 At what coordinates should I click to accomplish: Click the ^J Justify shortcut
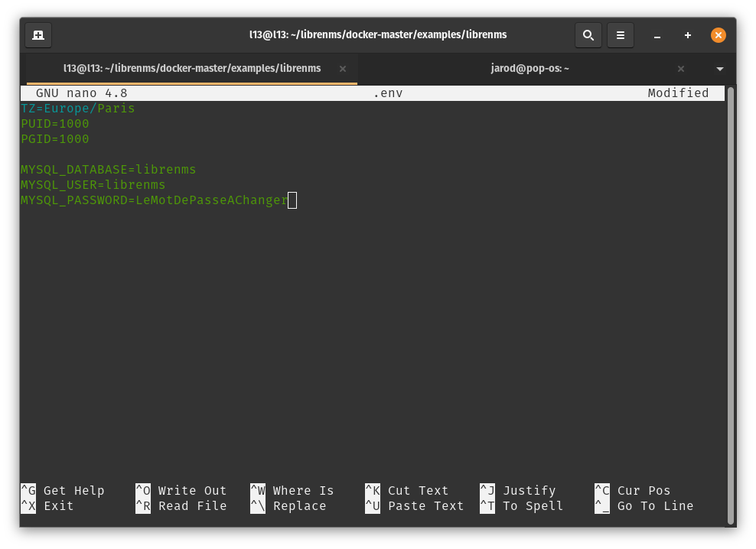tap(518, 491)
